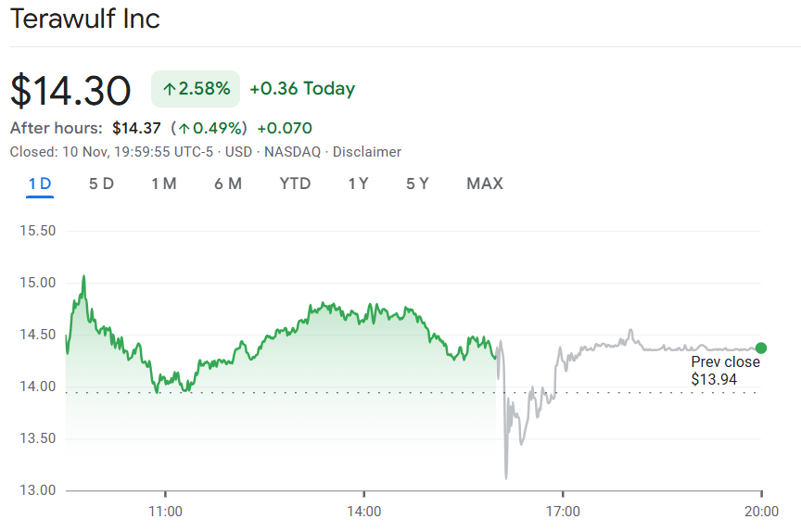
Task: Select the YTD tab
Action: [295, 184]
